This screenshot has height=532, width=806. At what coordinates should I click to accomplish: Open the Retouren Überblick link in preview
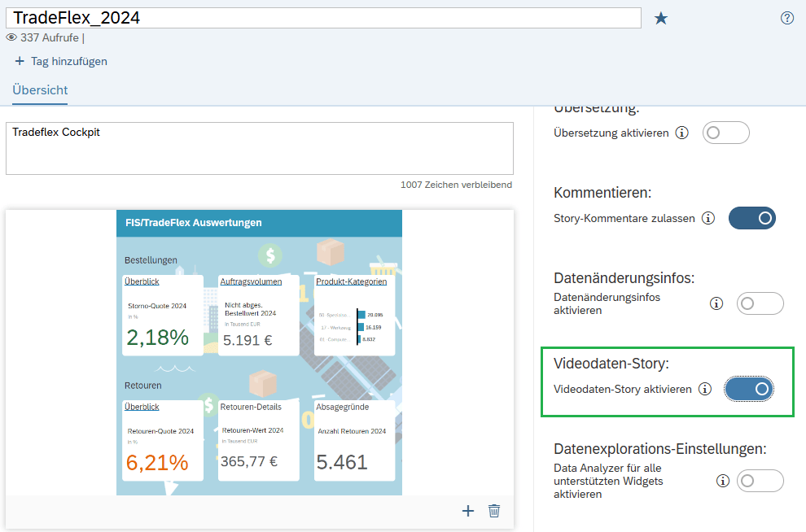point(142,407)
